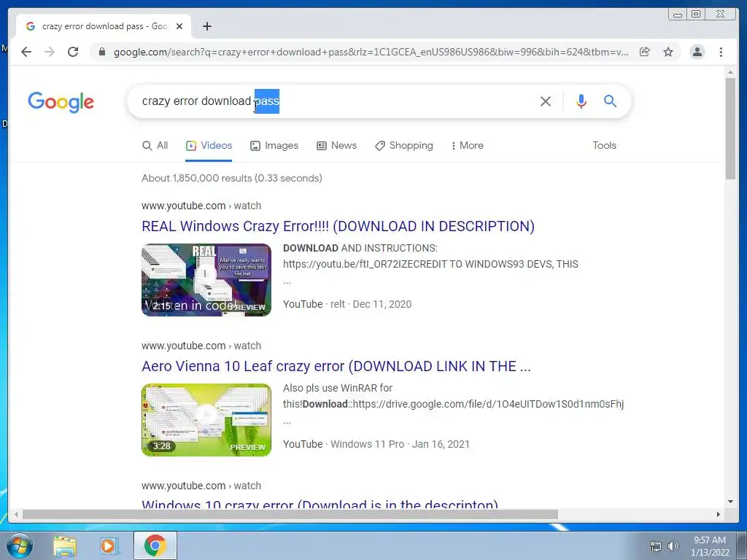The image size is (747, 560).
Task: Open network status tray icon
Action: click(x=656, y=546)
